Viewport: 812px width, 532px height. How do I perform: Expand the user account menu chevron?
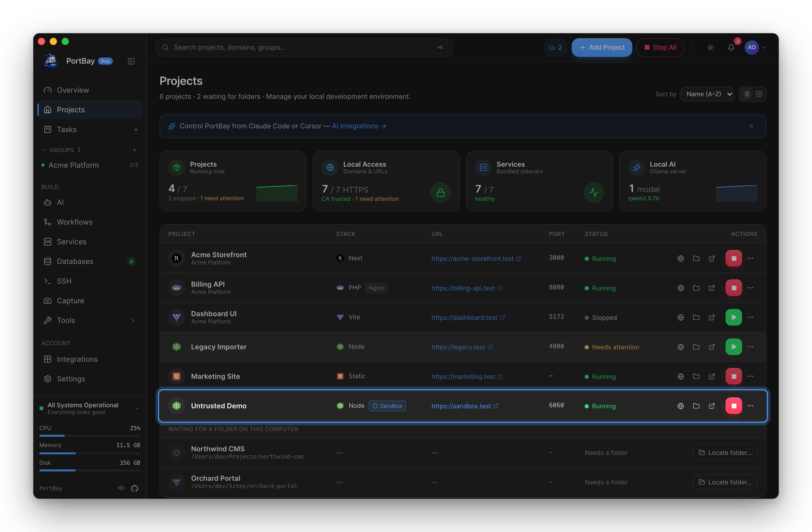tap(764, 47)
